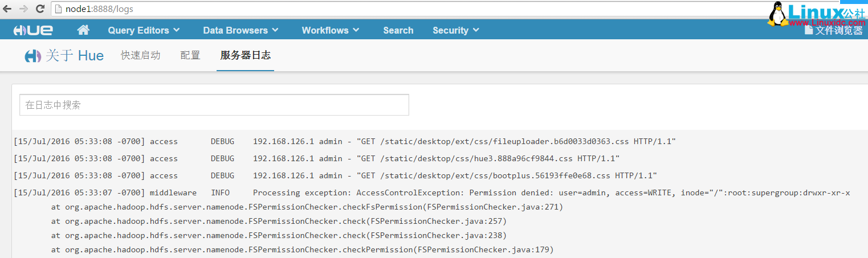Open the Data Browsers dropdown menu
Screen dimensions: 868x258
[241, 30]
